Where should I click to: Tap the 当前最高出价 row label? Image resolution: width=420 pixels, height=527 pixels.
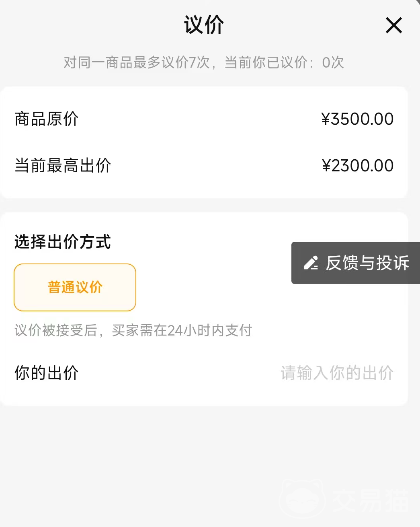point(63,166)
